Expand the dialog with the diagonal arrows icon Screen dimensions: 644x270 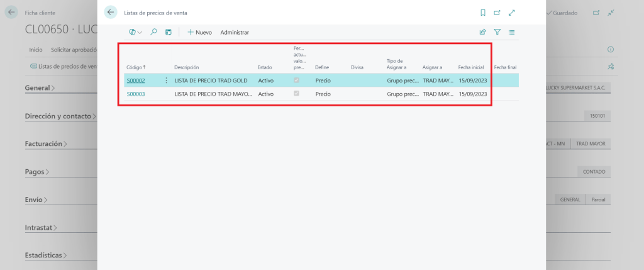click(x=512, y=13)
